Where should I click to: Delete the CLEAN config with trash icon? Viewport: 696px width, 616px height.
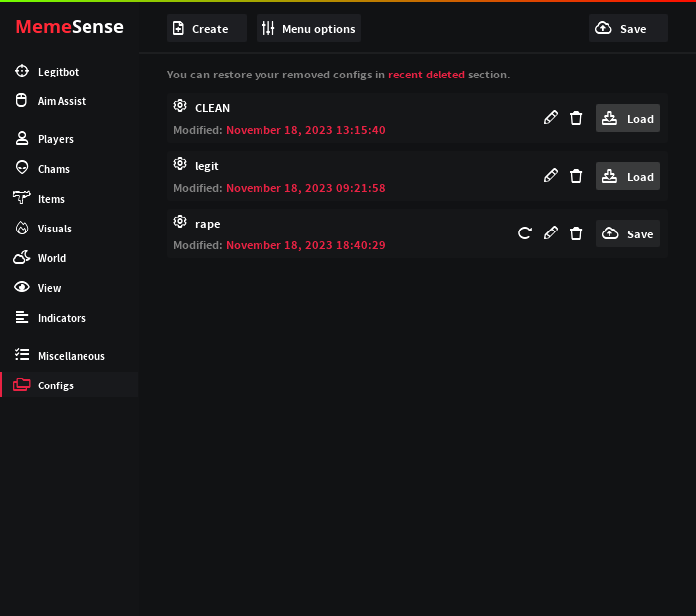(x=576, y=118)
